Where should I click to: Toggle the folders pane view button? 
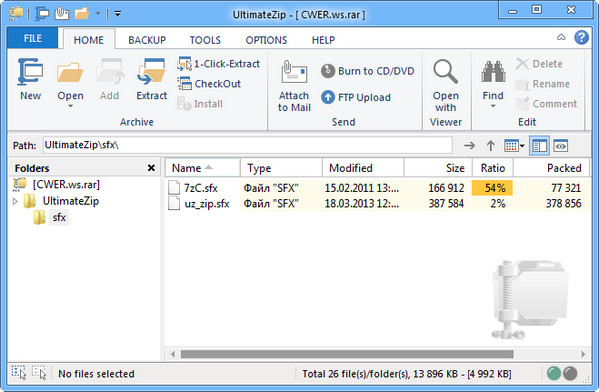click(539, 146)
